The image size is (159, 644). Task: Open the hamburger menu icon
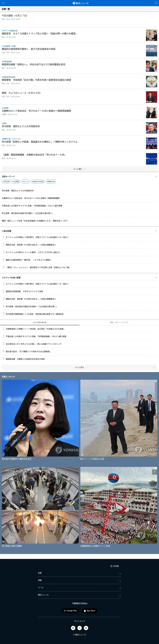click(x=3, y=3)
